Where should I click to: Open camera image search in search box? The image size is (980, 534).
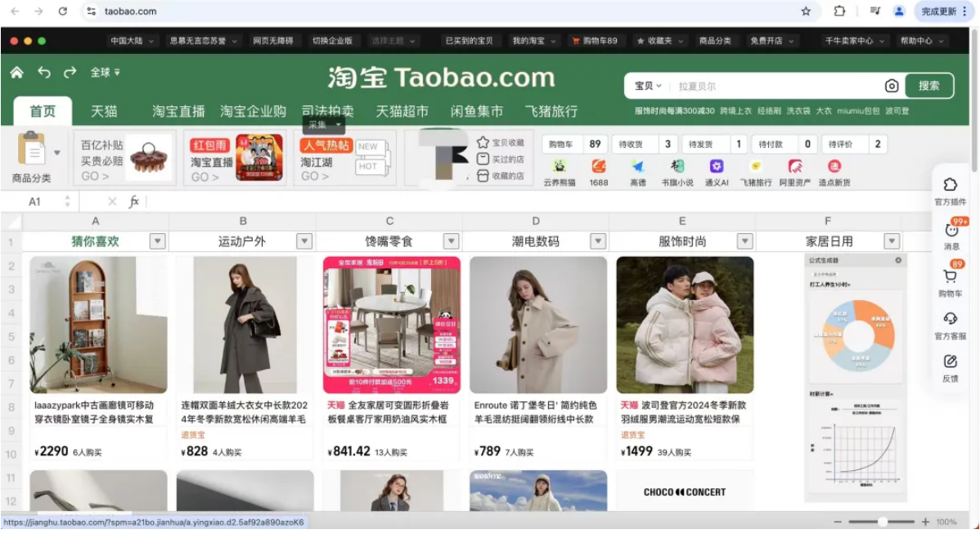892,86
